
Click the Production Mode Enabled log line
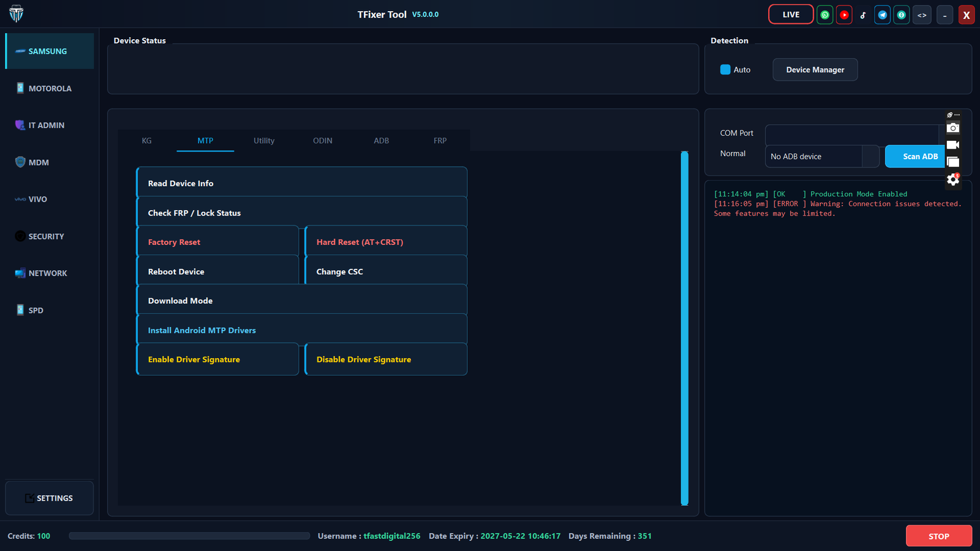[x=811, y=194]
